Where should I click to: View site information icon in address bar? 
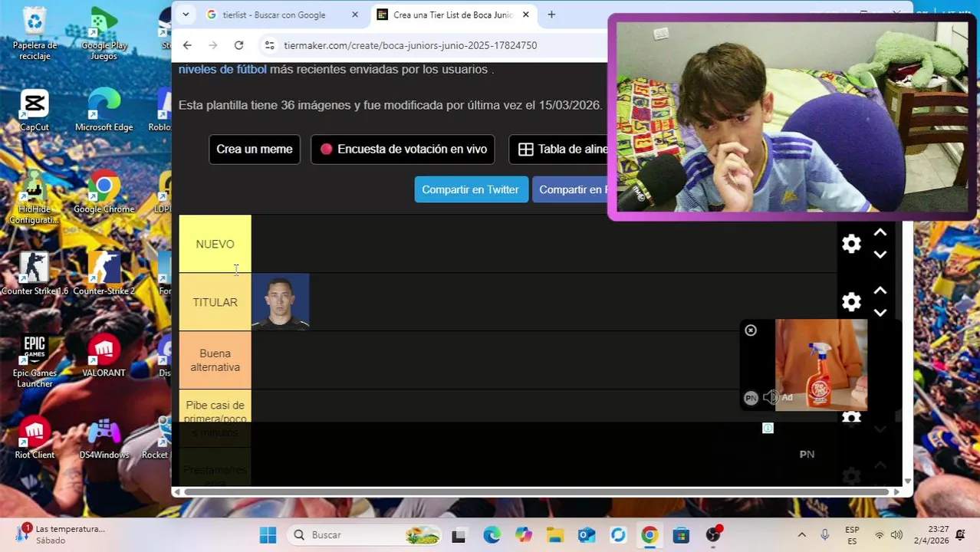(x=269, y=45)
